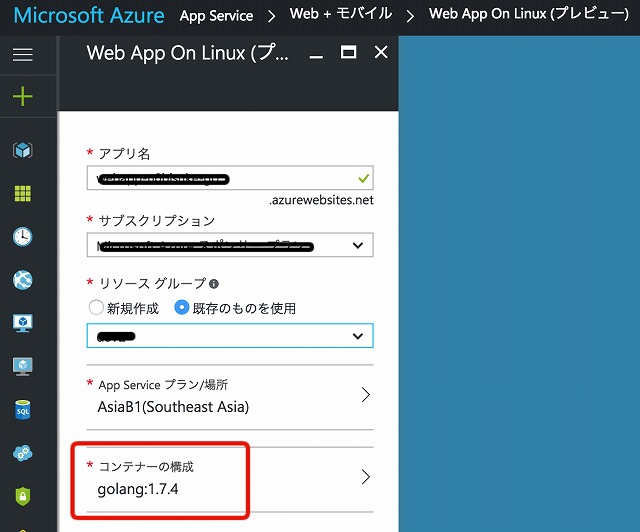The height and width of the screenshot is (532, 640).
Task: Click the サブスクリプション field label
Action: click(157, 221)
